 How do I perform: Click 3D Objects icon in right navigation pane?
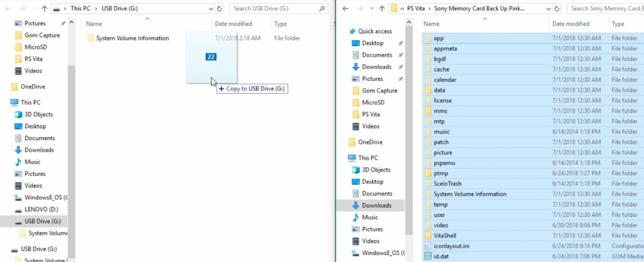click(x=356, y=170)
